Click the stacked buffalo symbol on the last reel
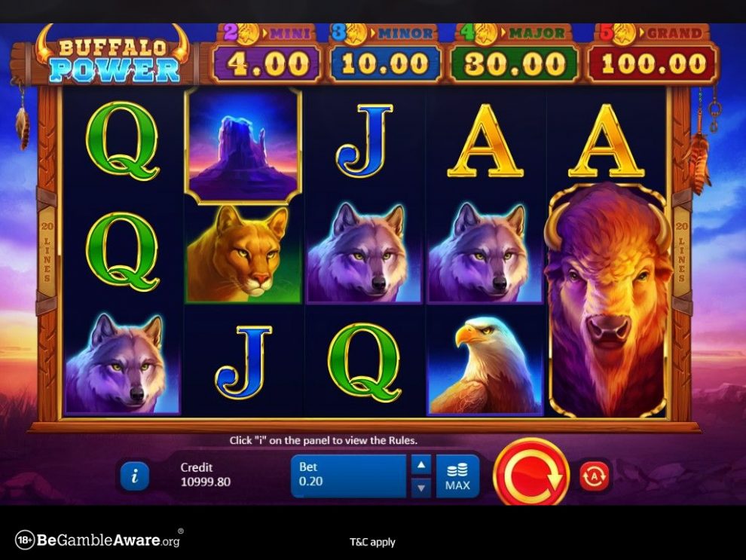Viewport: 746px width, 560px height. (607, 300)
